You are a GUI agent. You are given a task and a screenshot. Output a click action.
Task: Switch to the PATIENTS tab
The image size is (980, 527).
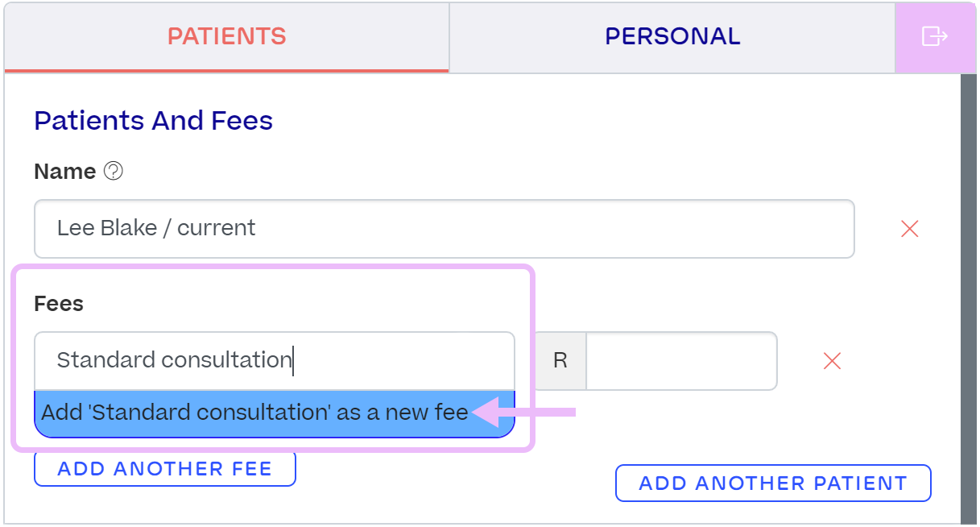pos(227,37)
